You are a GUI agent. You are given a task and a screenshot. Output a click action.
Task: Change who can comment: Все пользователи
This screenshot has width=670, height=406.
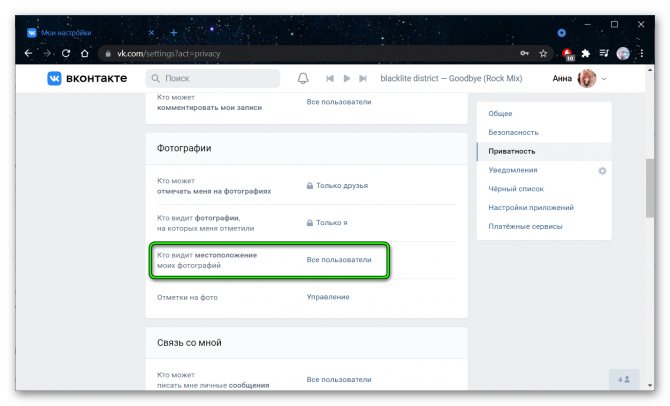339,102
